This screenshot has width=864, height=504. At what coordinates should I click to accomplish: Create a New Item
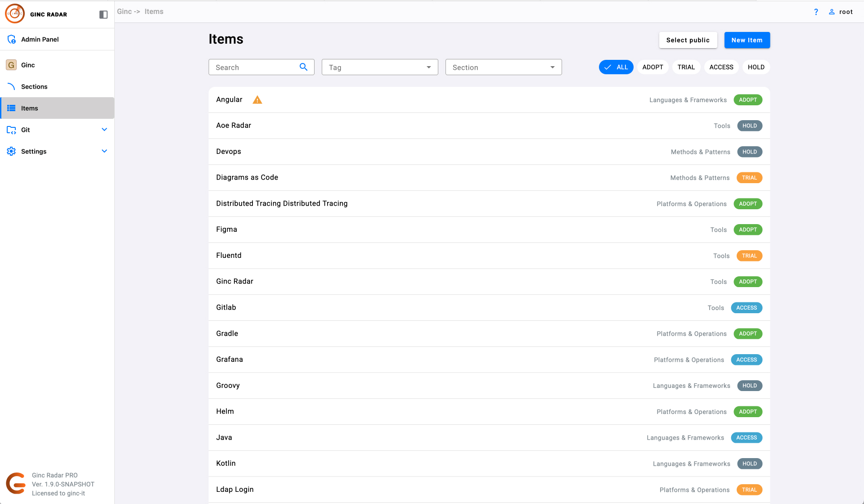tap(747, 40)
